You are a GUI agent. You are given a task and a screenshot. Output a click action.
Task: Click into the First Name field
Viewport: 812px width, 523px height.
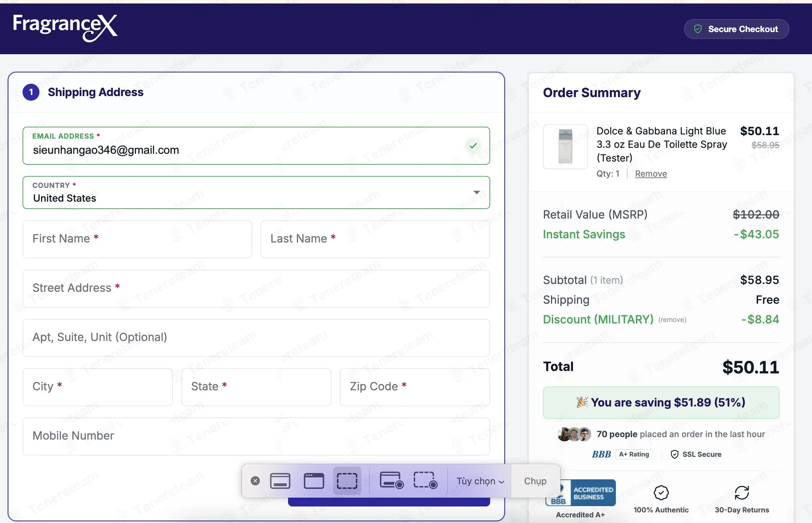(x=137, y=239)
